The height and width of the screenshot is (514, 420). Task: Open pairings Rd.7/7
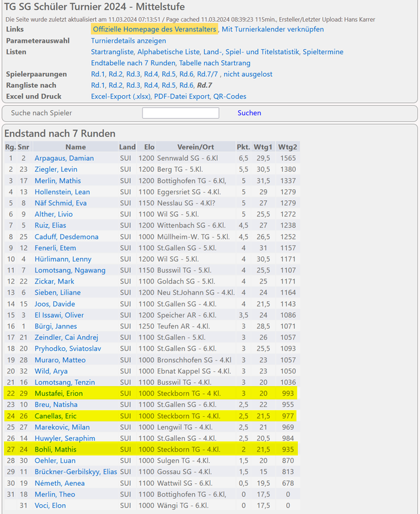[x=207, y=74]
